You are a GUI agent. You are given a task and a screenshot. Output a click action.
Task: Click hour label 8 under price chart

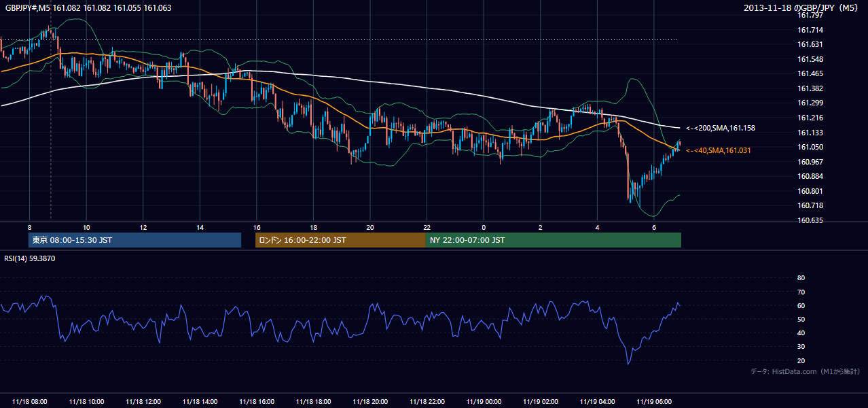point(29,227)
